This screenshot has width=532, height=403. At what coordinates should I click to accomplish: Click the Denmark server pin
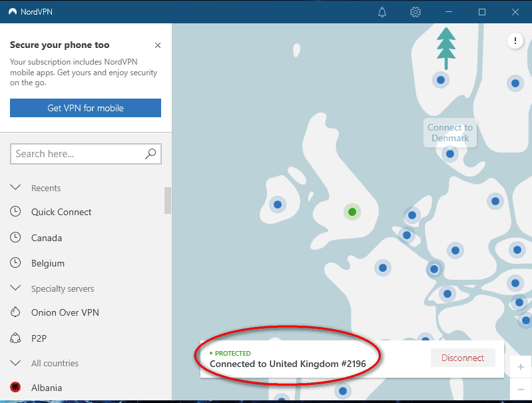coord(450,154)
